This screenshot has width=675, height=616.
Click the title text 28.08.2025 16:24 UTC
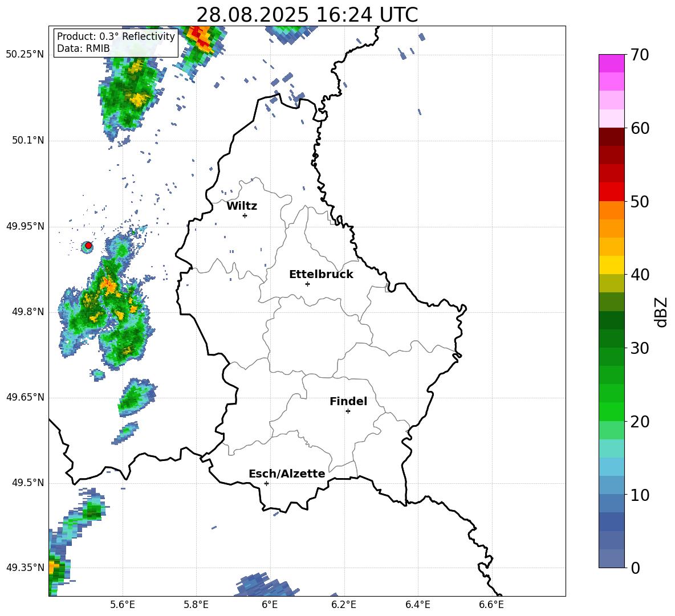[x=307, y=15]
